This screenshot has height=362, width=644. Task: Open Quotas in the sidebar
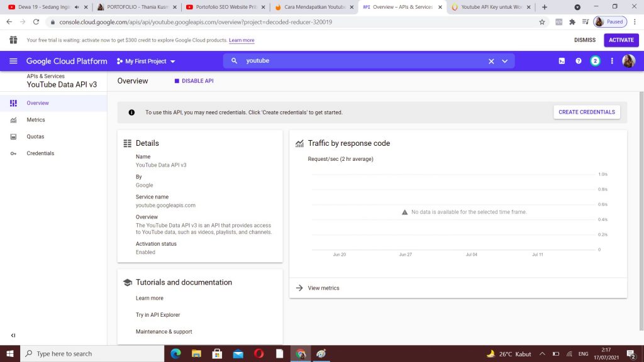35,136
